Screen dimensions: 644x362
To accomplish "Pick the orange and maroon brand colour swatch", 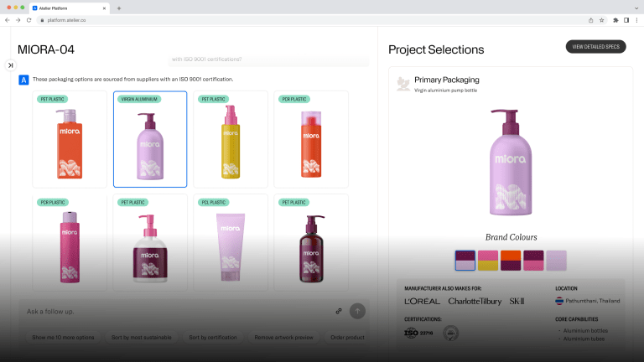I will [x=511, y=261].
